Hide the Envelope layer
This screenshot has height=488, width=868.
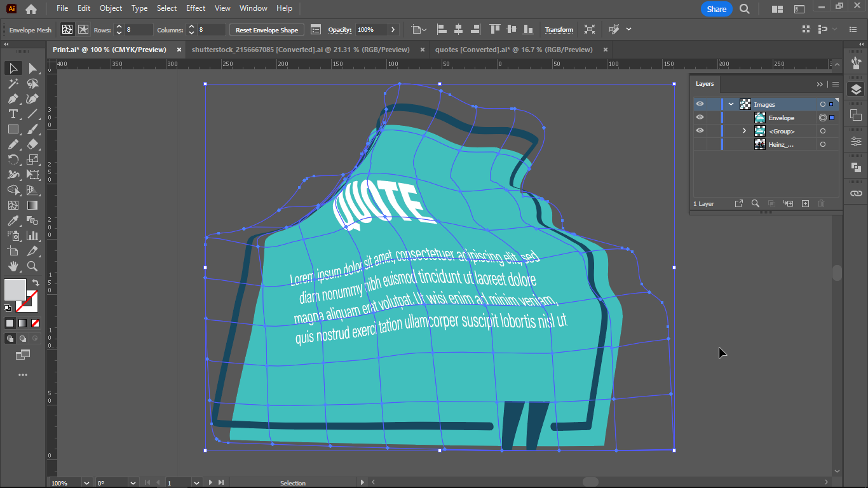coord(700,117)
